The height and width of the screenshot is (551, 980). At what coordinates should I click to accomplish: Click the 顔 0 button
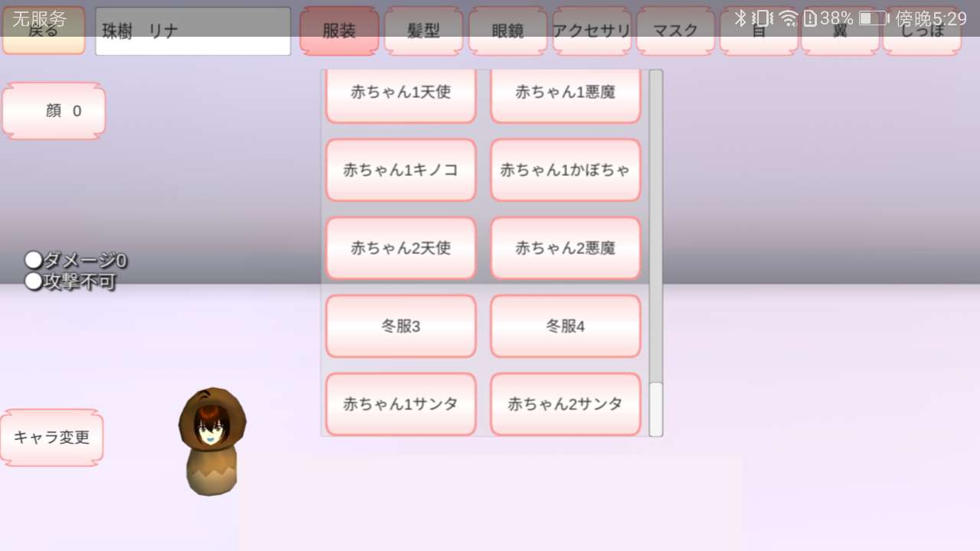(54, 111)
